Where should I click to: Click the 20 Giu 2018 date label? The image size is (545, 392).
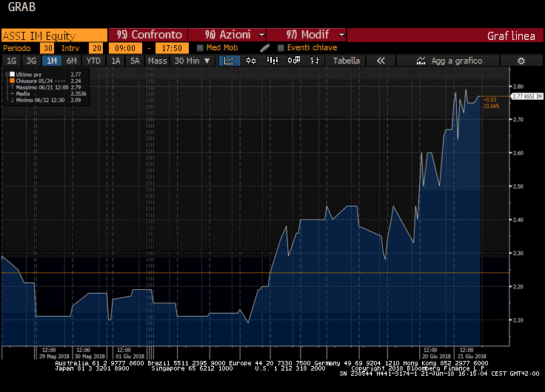tap(437, 356)
